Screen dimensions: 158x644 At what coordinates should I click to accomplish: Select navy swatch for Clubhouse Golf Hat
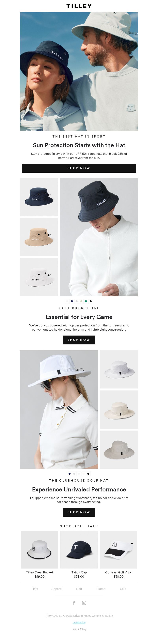click(x=70, y=473)
